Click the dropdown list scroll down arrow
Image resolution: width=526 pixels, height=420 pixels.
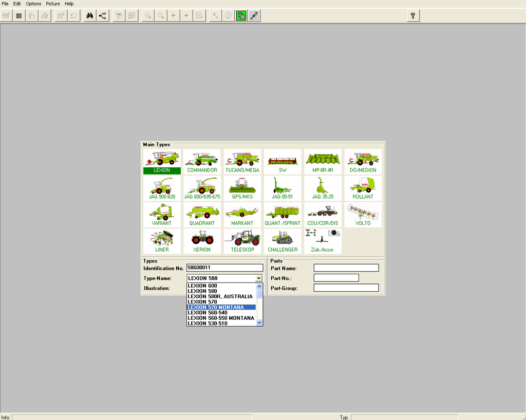[259, 322]
